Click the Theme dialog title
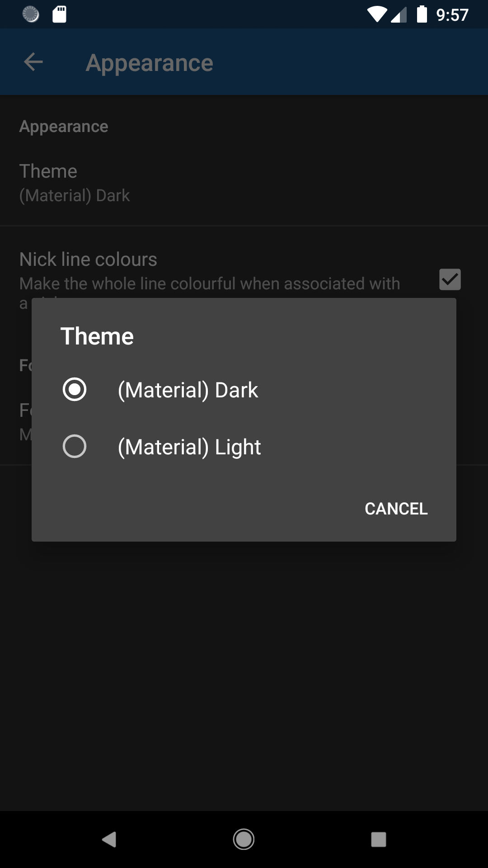Image resolution: width=488 pixels, height=868 pixels. (x=97, y=336)
